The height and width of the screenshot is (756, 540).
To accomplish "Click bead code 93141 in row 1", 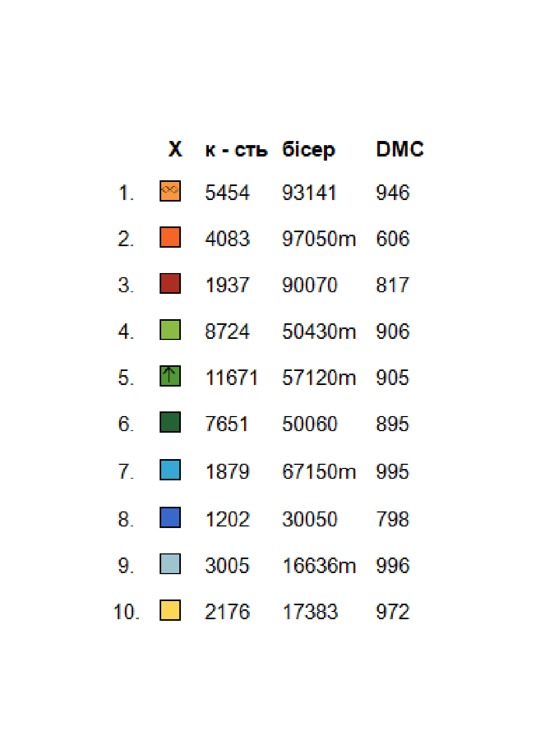I will [309, 193].
